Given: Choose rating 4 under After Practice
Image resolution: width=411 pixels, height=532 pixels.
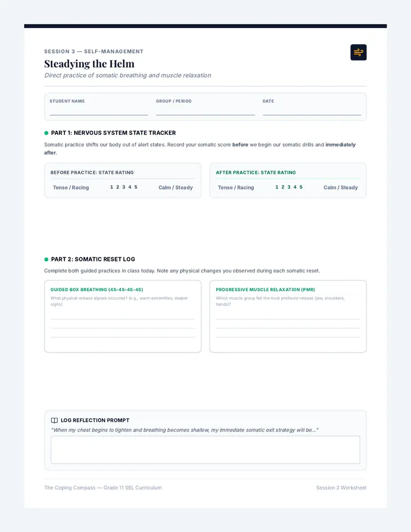Looking at the screenshot, I should coord(295,187).
